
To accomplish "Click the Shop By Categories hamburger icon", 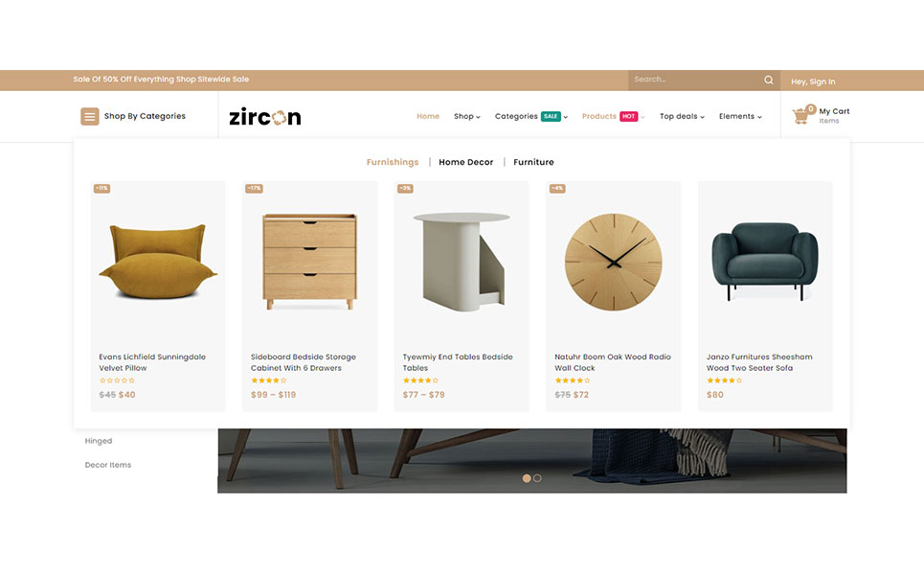I will click(90, 116).
